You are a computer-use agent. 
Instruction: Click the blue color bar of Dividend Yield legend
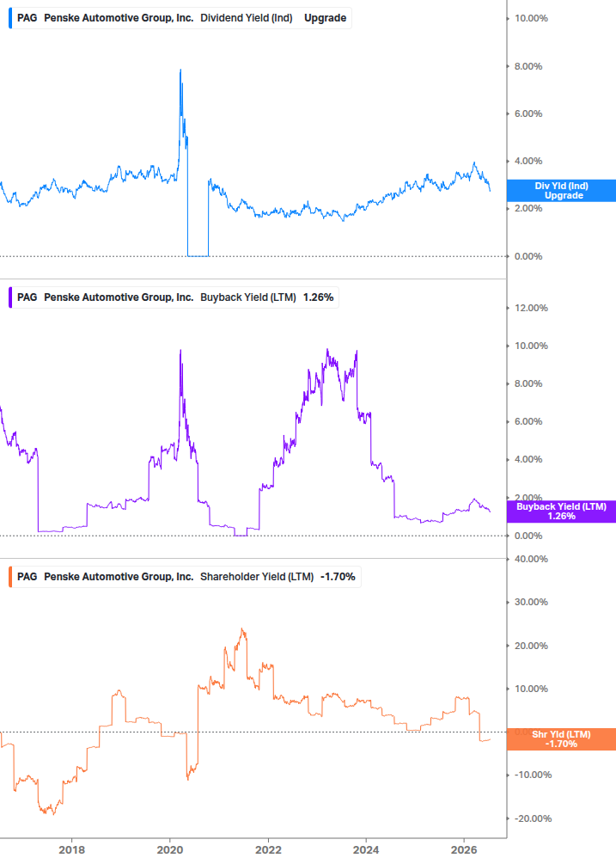[x=10, y=18]
